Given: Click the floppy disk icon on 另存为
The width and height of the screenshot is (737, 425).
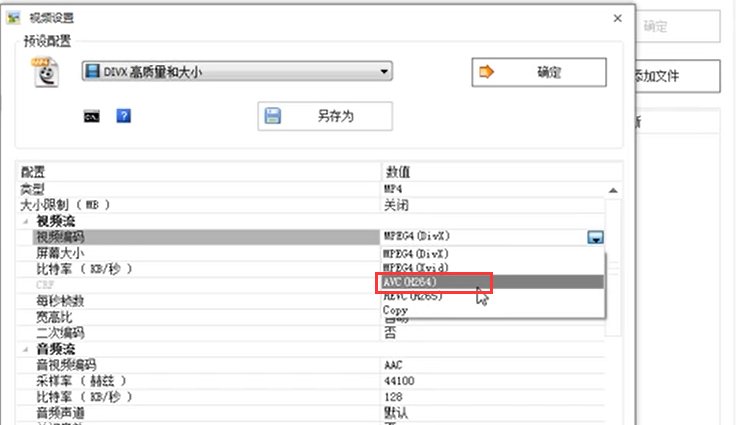Looking at the screenshot, I should tap(272, 116).
